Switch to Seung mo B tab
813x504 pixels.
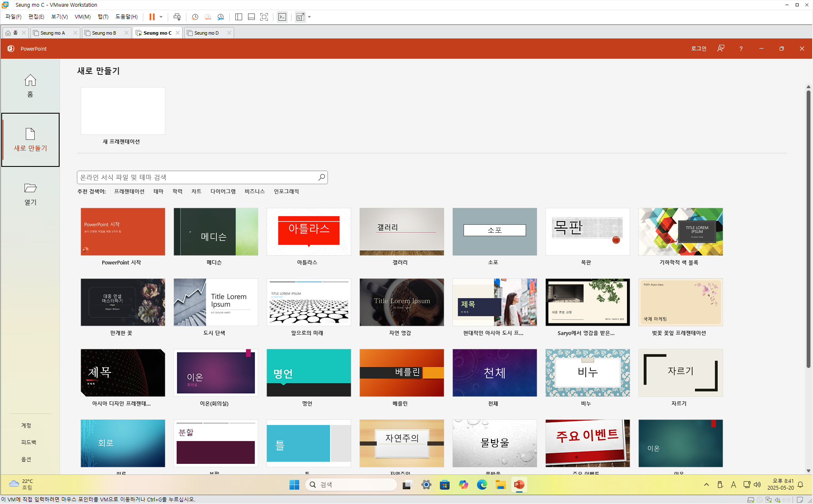104,33
